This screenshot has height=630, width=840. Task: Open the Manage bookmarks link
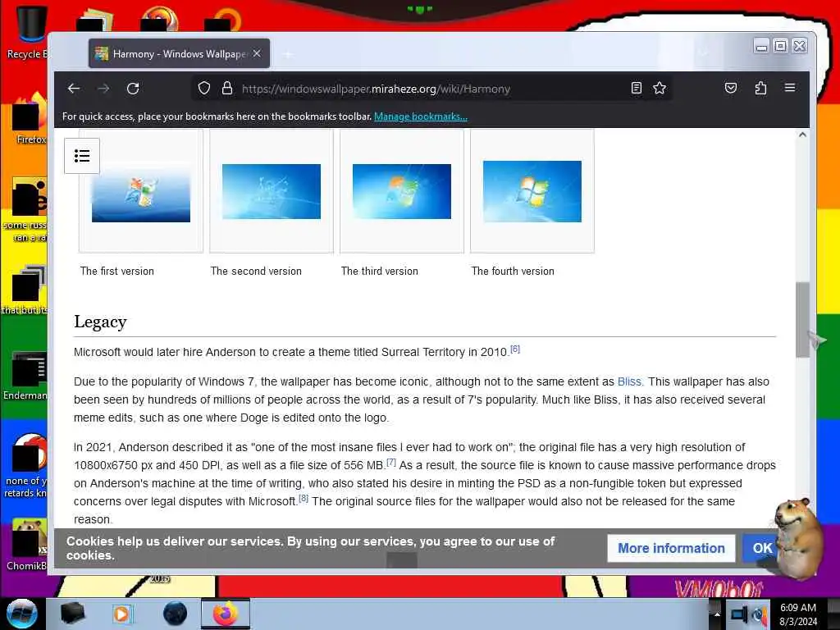[421, 116]
